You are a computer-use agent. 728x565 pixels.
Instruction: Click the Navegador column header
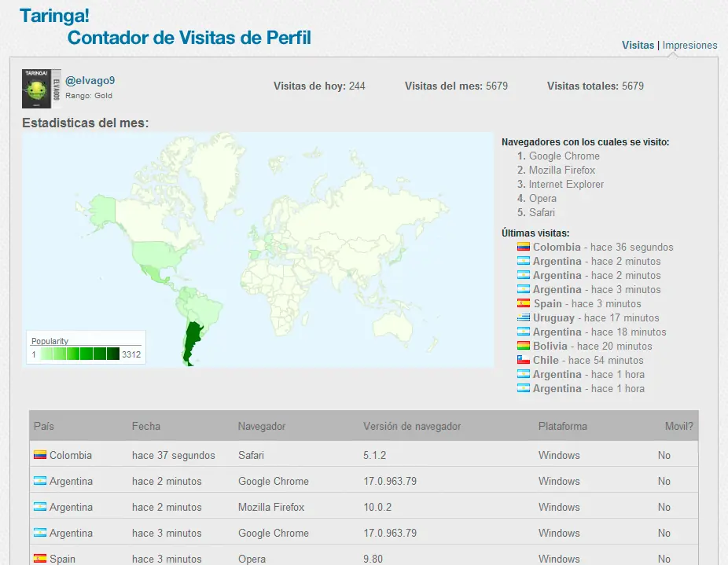[x=262, y=426]
